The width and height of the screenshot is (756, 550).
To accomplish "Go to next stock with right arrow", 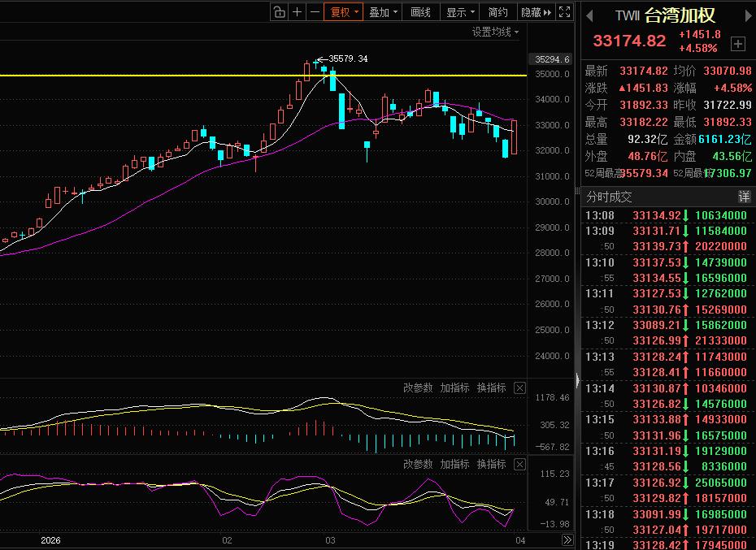I will (x=750, y=16).
